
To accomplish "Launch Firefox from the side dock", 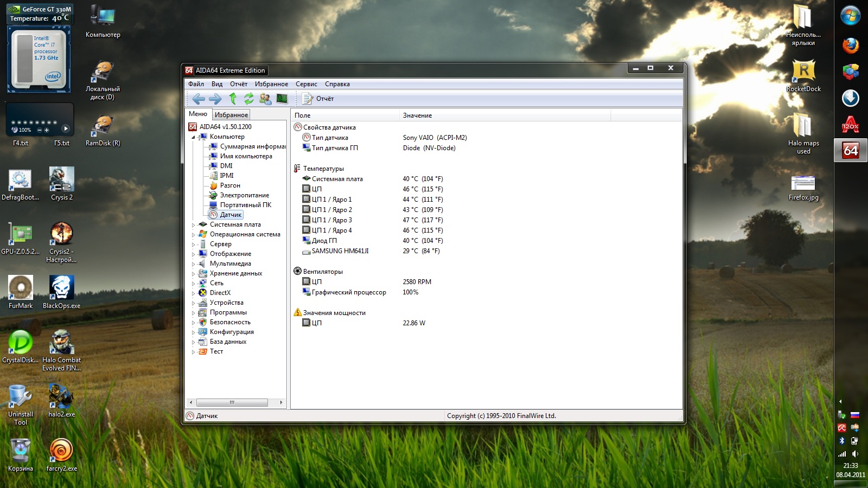I will pos(851,46).
